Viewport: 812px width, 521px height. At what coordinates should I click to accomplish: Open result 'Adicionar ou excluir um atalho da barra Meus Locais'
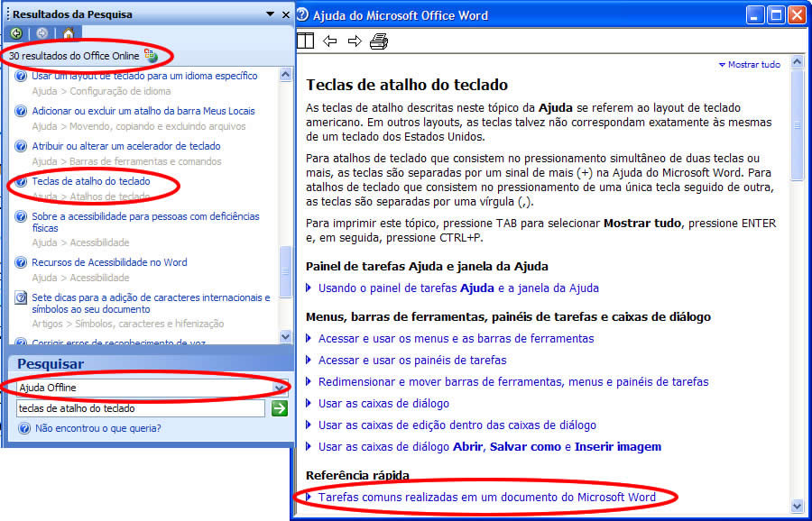[143, 111]
